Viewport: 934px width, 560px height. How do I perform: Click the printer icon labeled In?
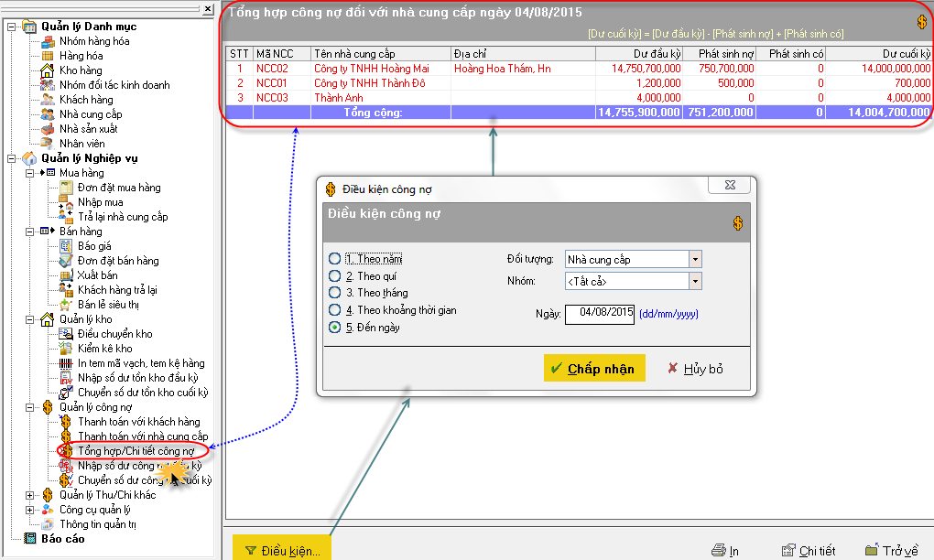tap(720, 550)
